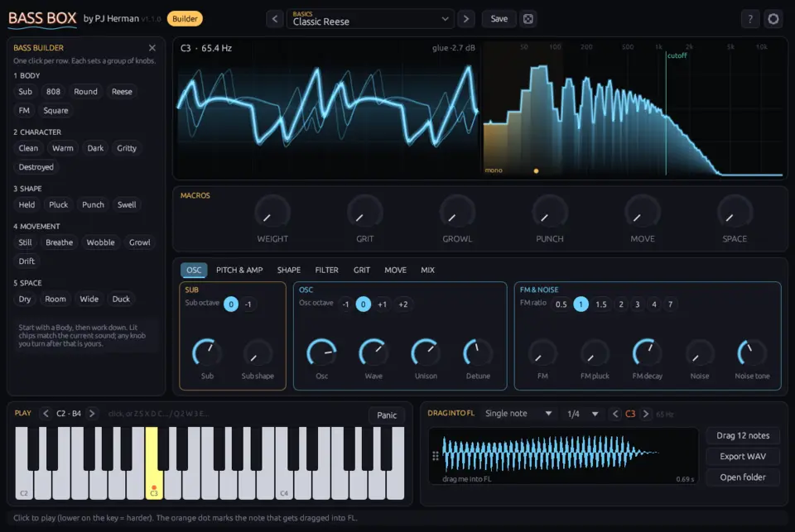Viewport: 795px width, 532px height.
Task: Click the randomize dice icon beside Save
Action: [528, 19]
